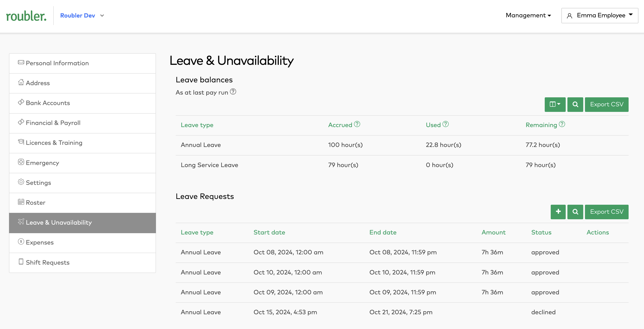Select the leave request starting Oct 09, 2024

[402, 292]
